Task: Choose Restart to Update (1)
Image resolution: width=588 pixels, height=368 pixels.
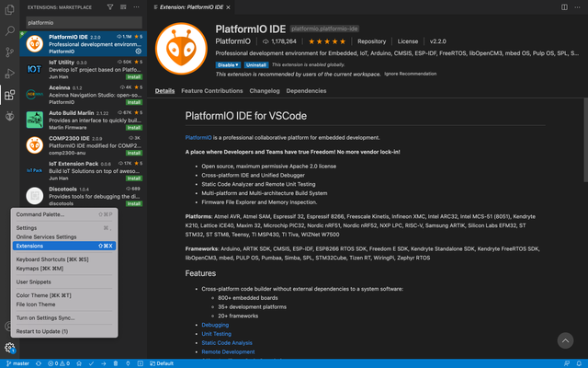Action: (64, 331)
